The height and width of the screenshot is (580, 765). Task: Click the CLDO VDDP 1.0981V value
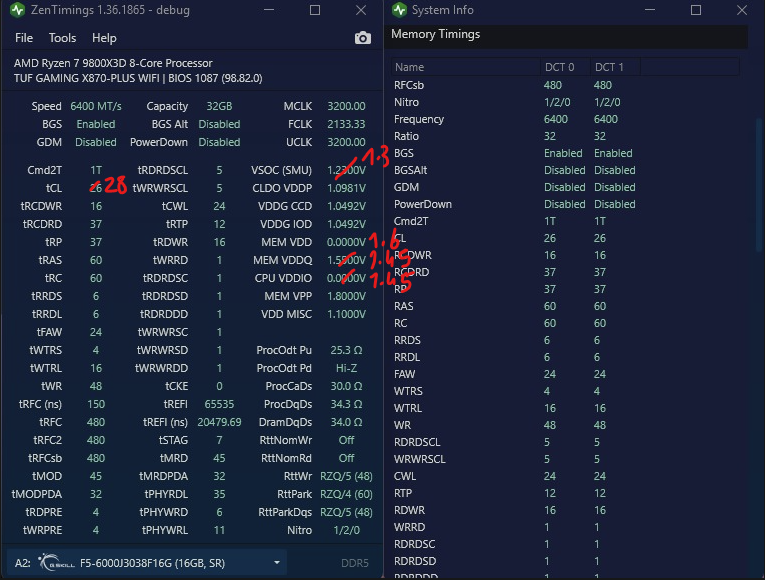point(346,188)
